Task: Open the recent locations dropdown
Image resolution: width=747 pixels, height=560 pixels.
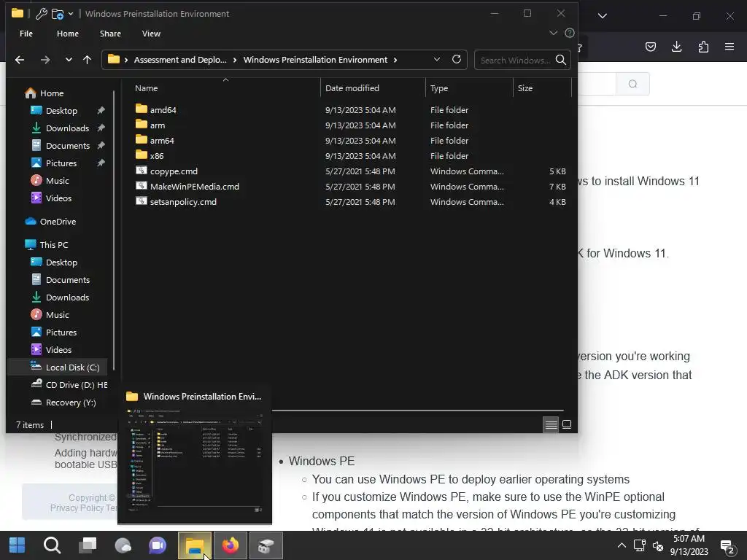Action: (x=69, y=60)
